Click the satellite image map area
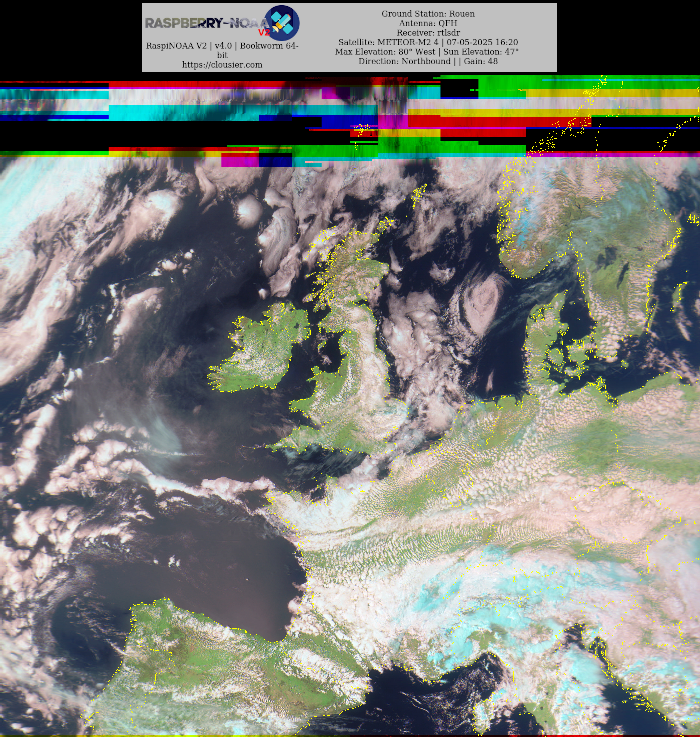700x737 pixels. pyautogui.click(x=350, y=406)
